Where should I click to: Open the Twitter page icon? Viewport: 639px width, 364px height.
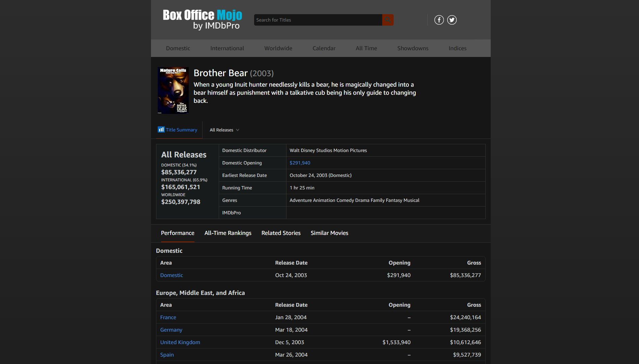tap(452, 20)
